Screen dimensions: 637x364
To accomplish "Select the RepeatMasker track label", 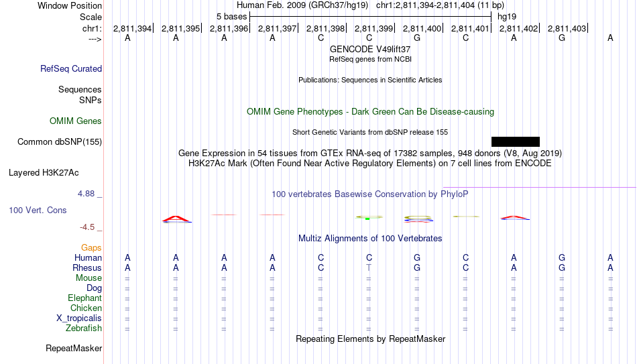I will tap(74, 349).
